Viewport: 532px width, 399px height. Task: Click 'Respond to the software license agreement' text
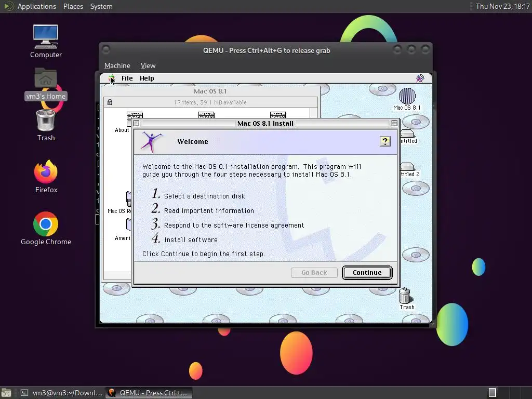coord(234,225)
